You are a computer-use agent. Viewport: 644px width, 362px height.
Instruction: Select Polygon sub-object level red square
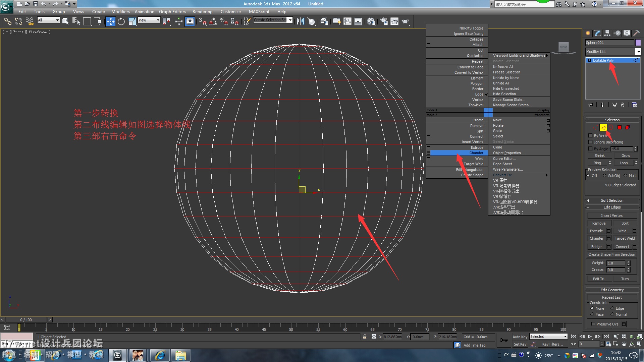619,127
